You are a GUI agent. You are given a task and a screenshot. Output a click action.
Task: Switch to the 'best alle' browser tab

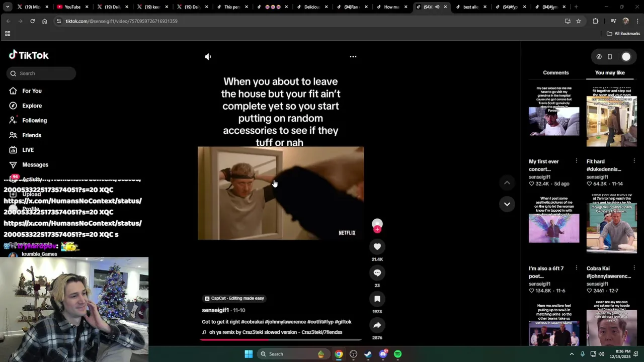tap(471, 7)
